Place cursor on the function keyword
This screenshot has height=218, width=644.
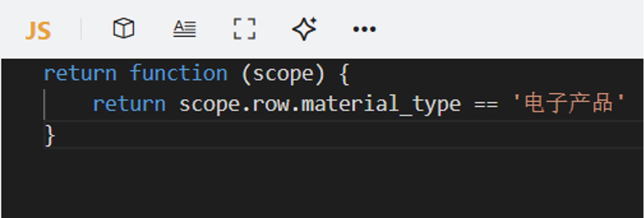point(178,73)
